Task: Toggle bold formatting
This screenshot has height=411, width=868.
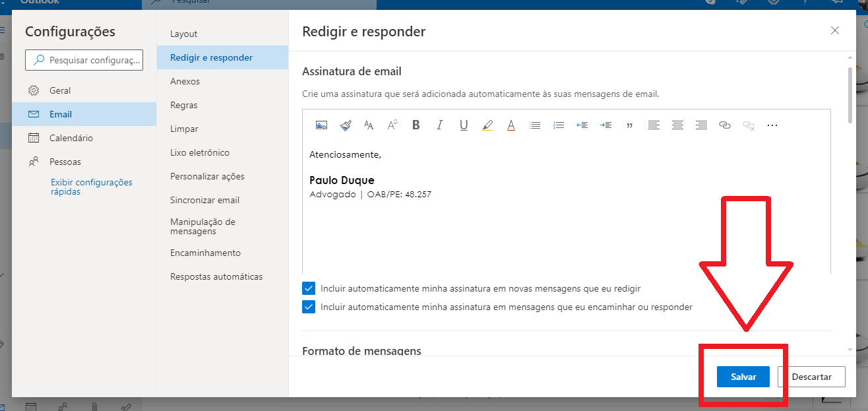Action: point(416,125)
